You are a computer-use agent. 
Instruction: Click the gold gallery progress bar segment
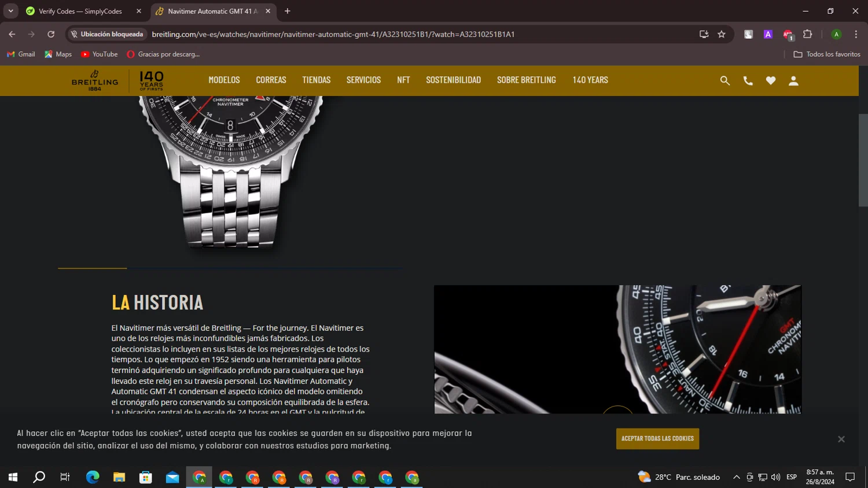[x=92, y=268]
